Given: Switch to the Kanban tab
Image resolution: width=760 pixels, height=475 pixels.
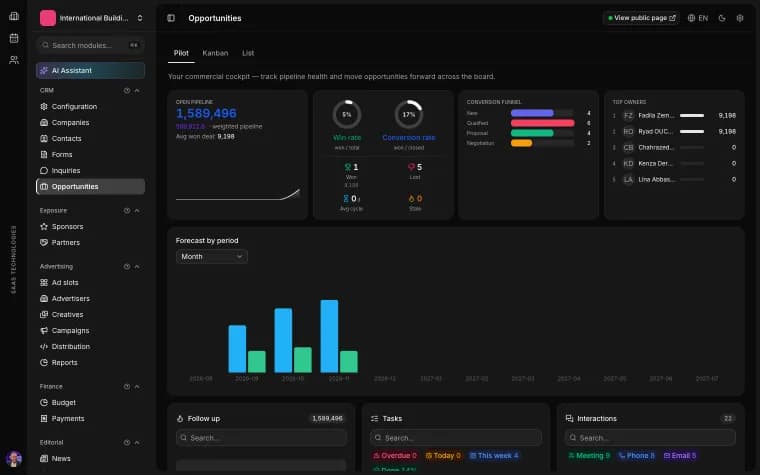Looking at the screenshot, I should coord(215,53).
